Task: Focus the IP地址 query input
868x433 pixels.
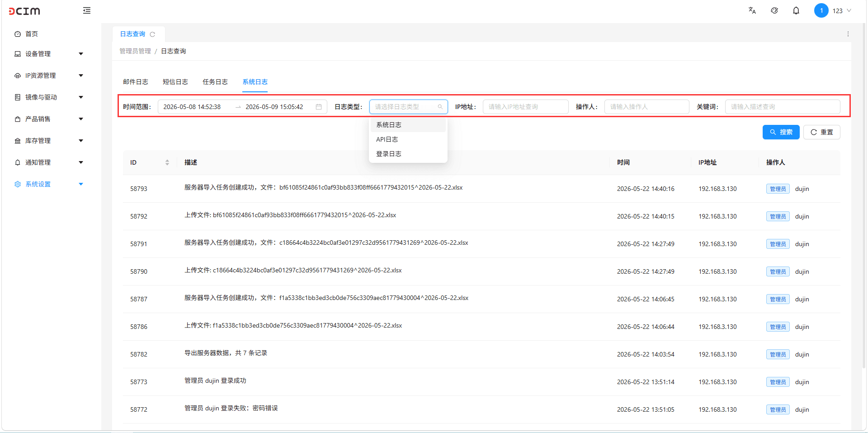Action: [526, 107]
